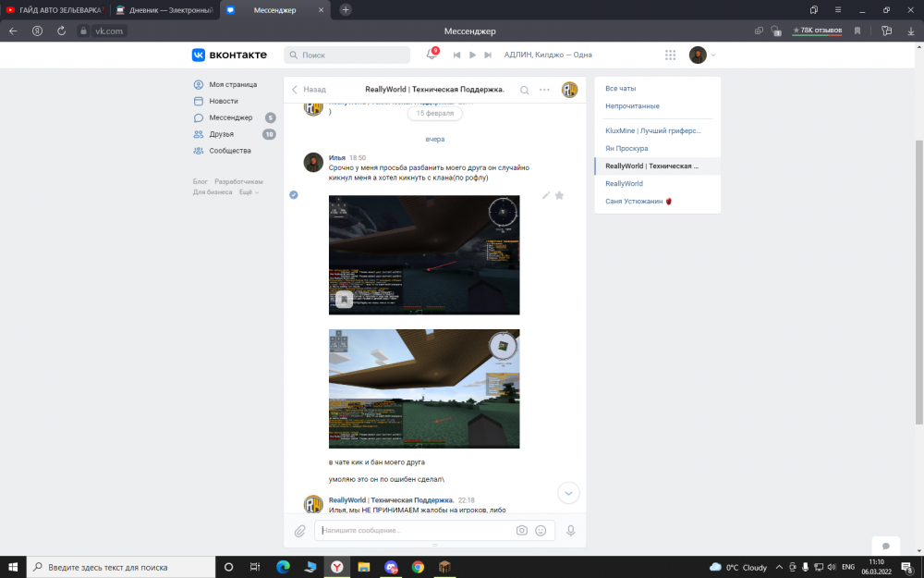This screenshot has width=924, height=578.
Task: Open a new browser tab
Action: [x=346, y=9]
